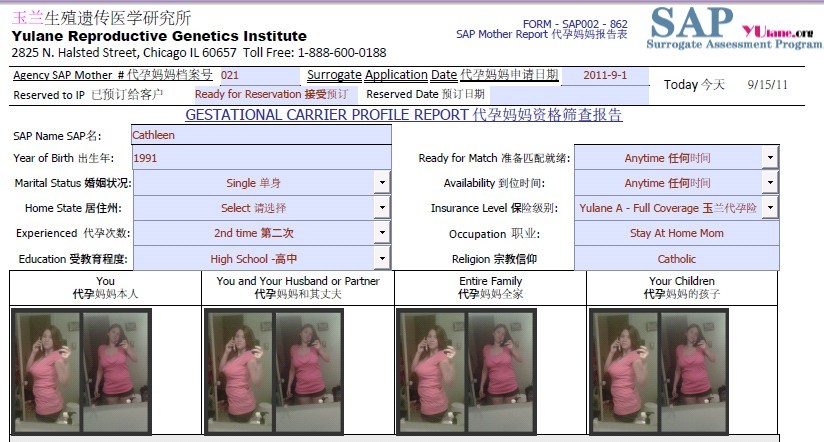Click the Gestational Carrier Profile Report heading link
The height and width of the screenshot is (442, 824).
[x=404, y=115]
